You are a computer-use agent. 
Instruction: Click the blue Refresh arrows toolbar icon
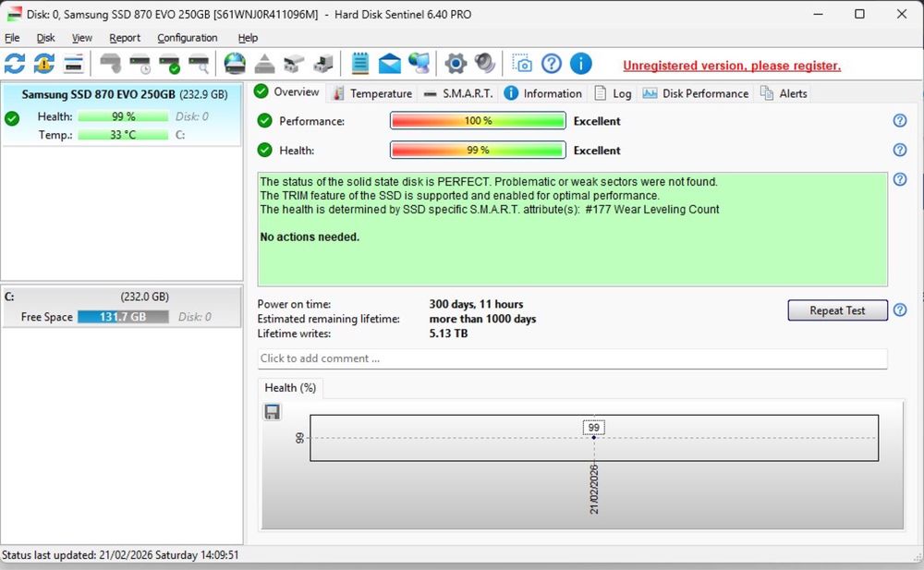click(x=14, y=64)
